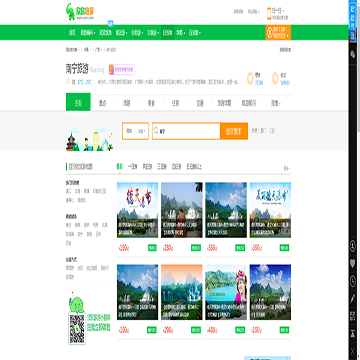Screen dimensions: 360x360
Task: Open the orange customer service box in navbar
Action: [x=278, y=32]
